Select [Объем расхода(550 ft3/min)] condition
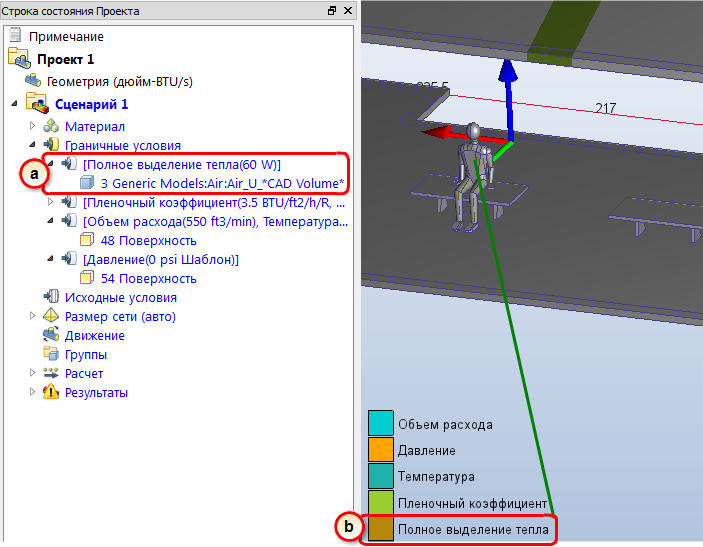 pyautogui.click(x=215, y=221)
